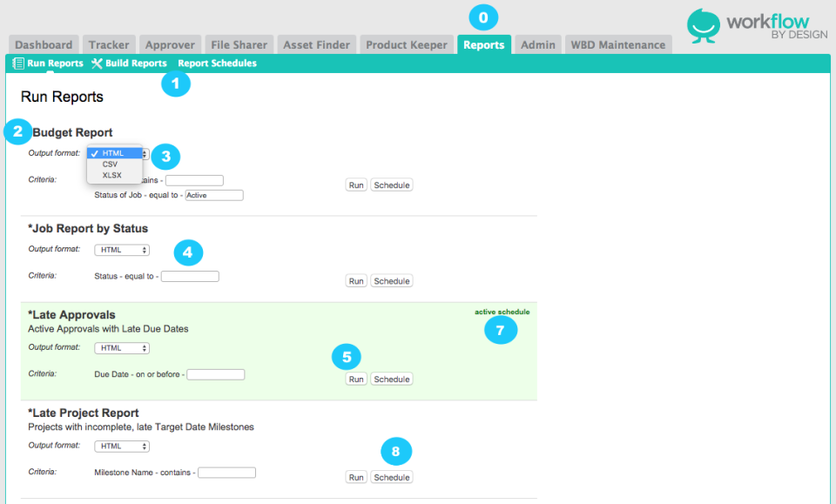Select the Tracker tab
This screenshot has height=504, width=836.
point(108,44)
